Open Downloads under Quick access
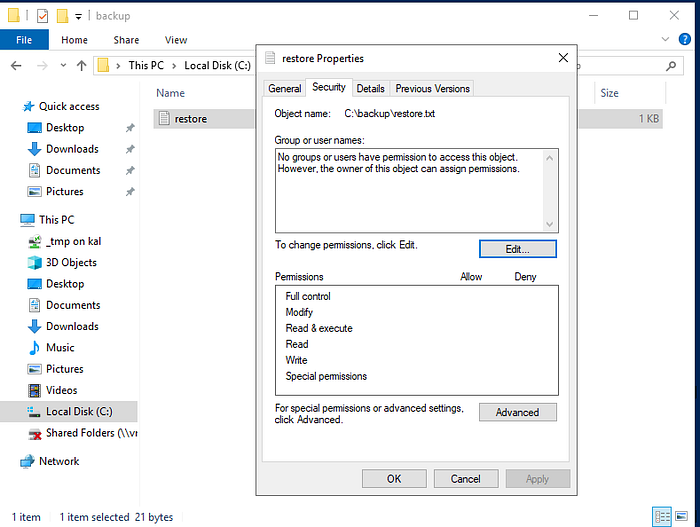The image size is (700, 527). coord(72,149)
